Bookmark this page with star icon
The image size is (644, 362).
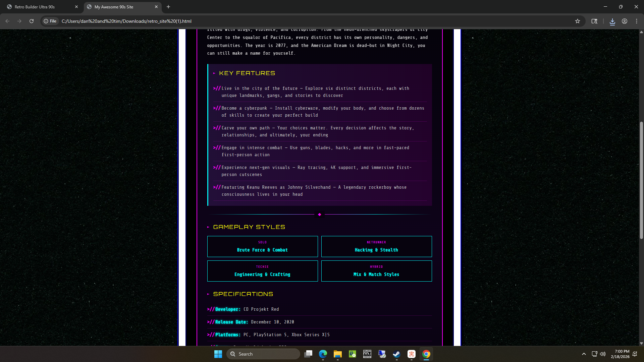(x=578, y=21)
